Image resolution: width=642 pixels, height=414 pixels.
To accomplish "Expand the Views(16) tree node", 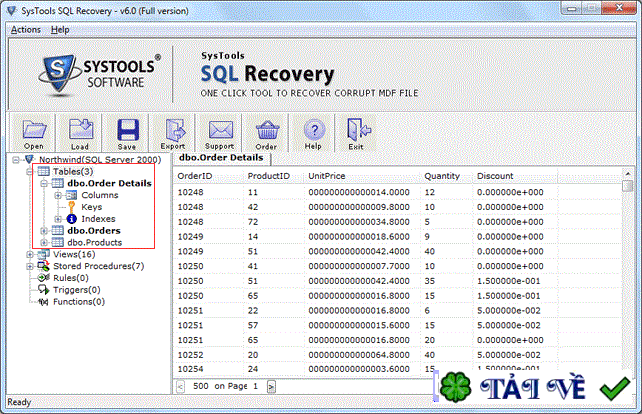I will (x=30, y=255).
